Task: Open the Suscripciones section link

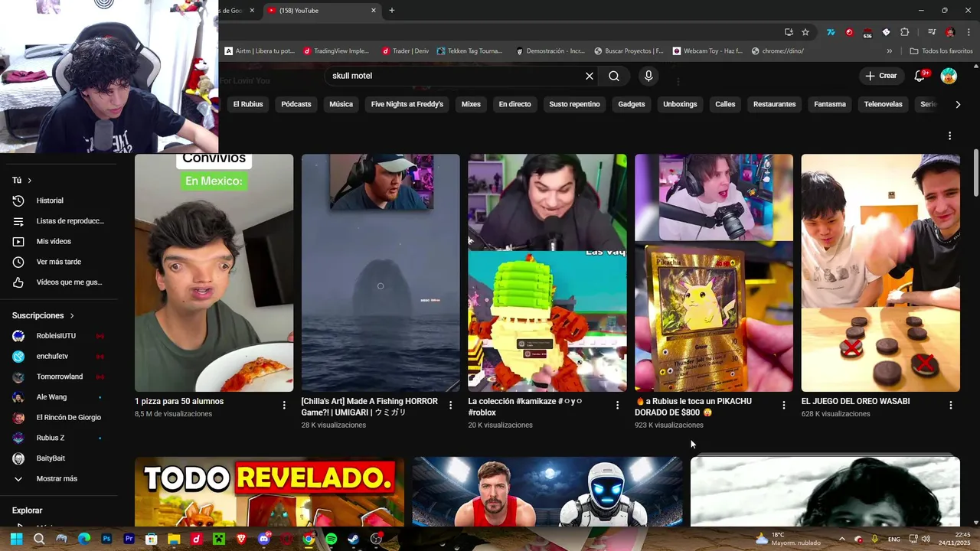Action: [43, 315]
